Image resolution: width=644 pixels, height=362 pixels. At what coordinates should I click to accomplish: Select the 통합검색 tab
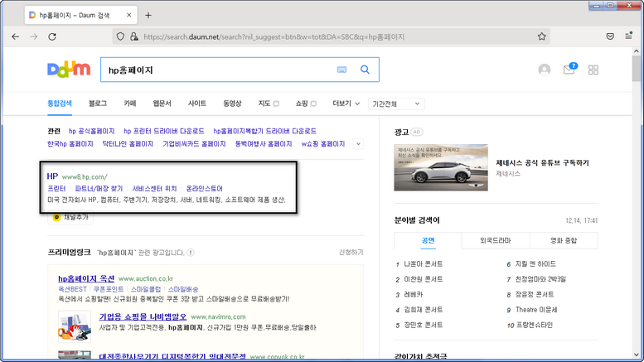coord(60,104)
